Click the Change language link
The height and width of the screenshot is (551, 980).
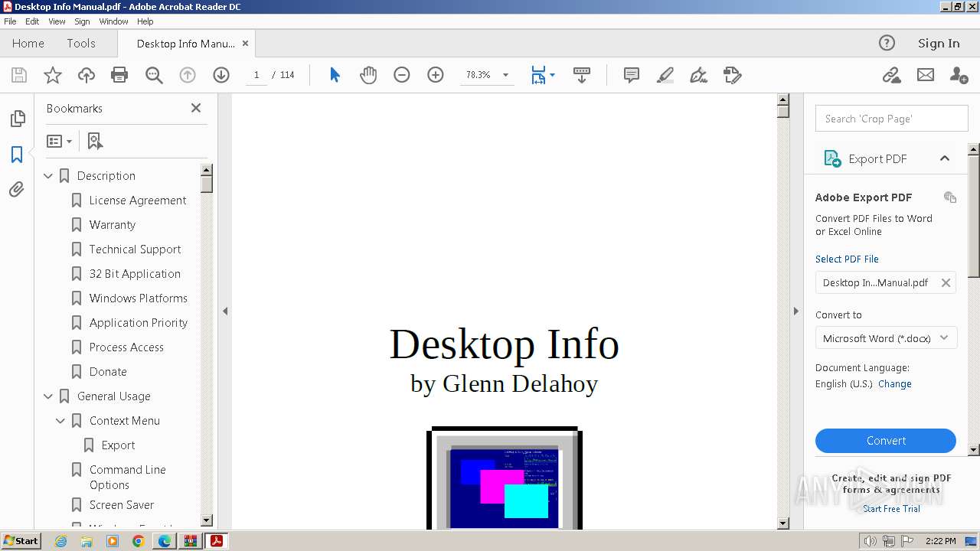894,384
